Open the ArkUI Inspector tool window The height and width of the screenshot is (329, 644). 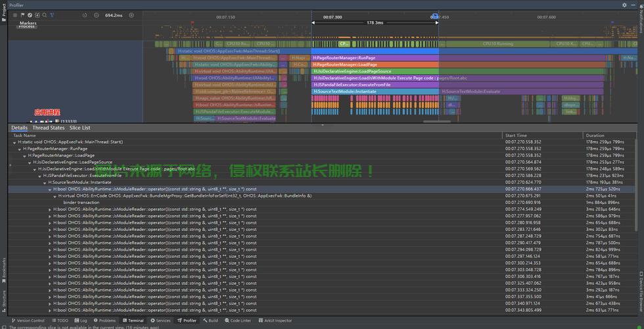coord(275,320)
